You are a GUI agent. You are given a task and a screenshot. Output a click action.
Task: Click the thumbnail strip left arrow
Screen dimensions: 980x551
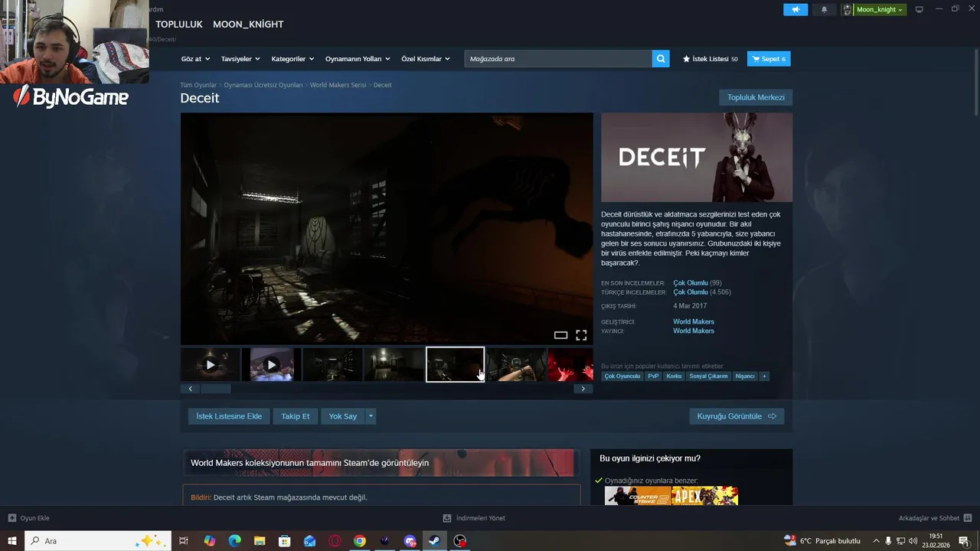[x=191, y=389]
